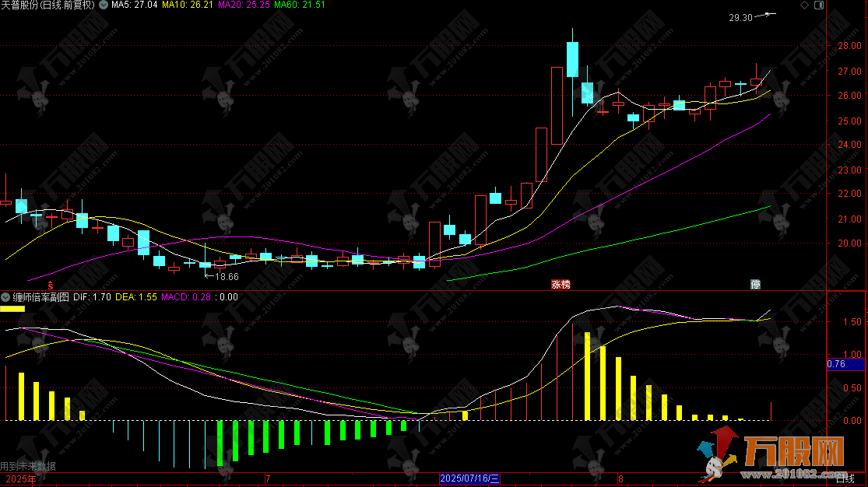Click the 29.30 high price label
Image resolution: width=868 pixels, height=487 pixels.
740,18
